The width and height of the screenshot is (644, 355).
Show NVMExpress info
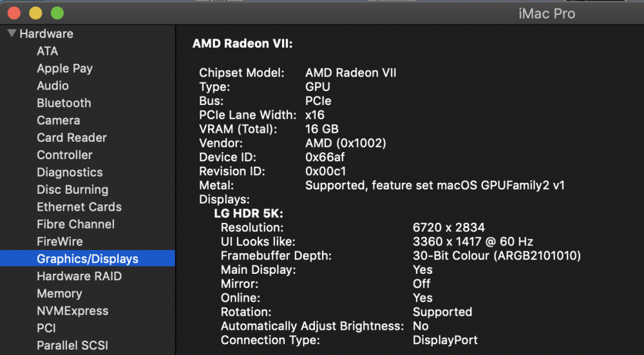(x=72, y=311)
